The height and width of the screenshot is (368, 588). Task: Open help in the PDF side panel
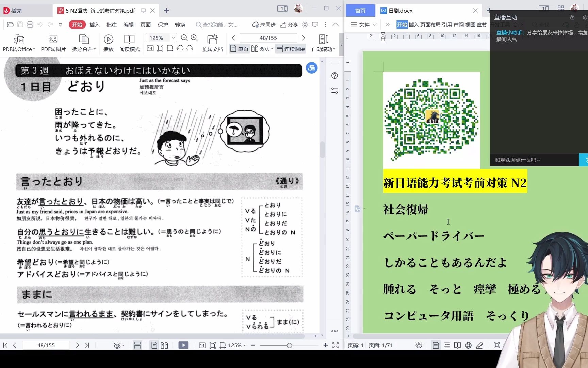pyautogui.click(x=334, y=76)
